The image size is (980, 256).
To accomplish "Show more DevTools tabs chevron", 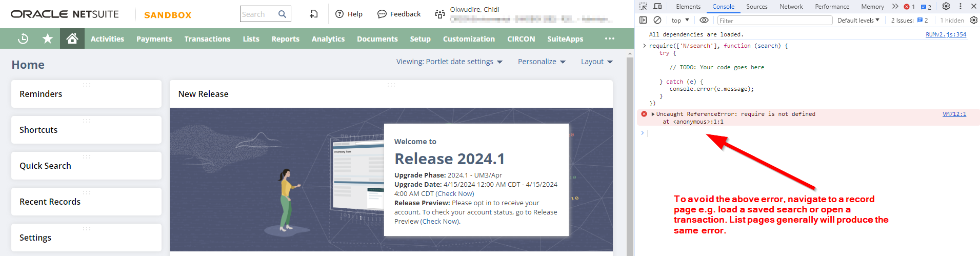I will [895, 6].
